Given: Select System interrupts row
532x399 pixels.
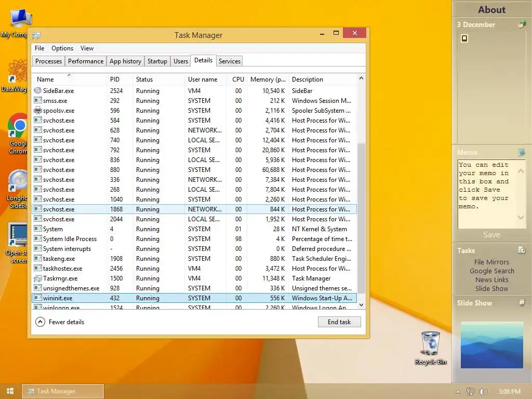Looking at the screenshot, I should point(194,249).
